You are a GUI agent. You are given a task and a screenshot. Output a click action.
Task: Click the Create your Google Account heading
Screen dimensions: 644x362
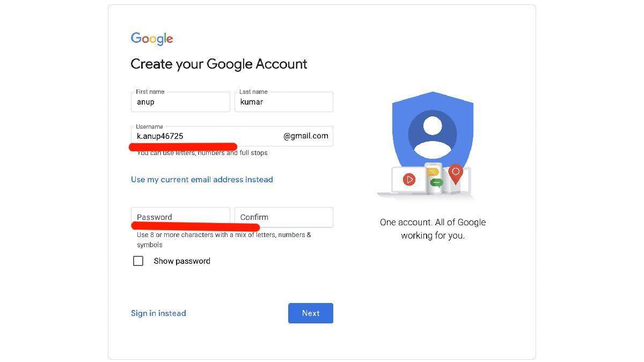coord(219,64)
